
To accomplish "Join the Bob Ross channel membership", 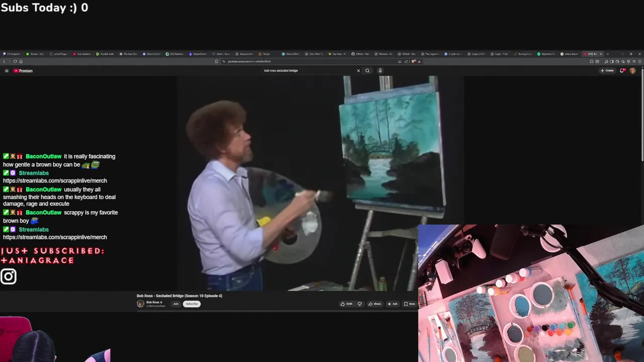I will coord(176,304).
